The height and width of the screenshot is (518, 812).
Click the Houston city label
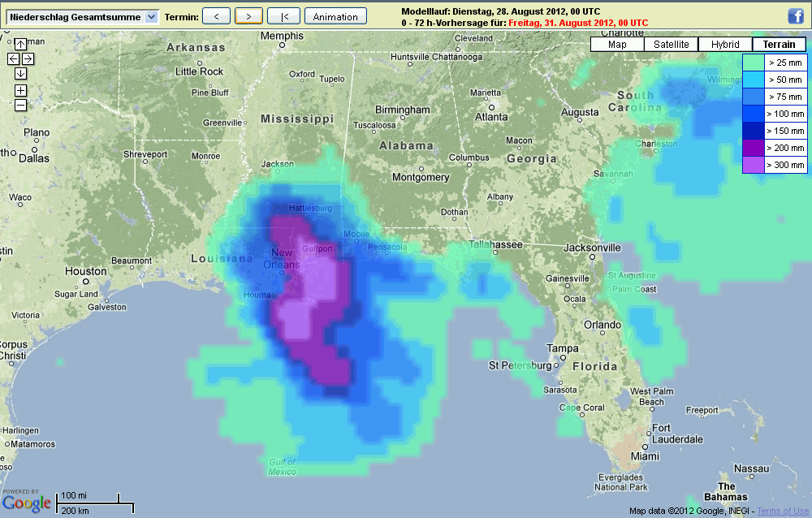coord(85,271)
